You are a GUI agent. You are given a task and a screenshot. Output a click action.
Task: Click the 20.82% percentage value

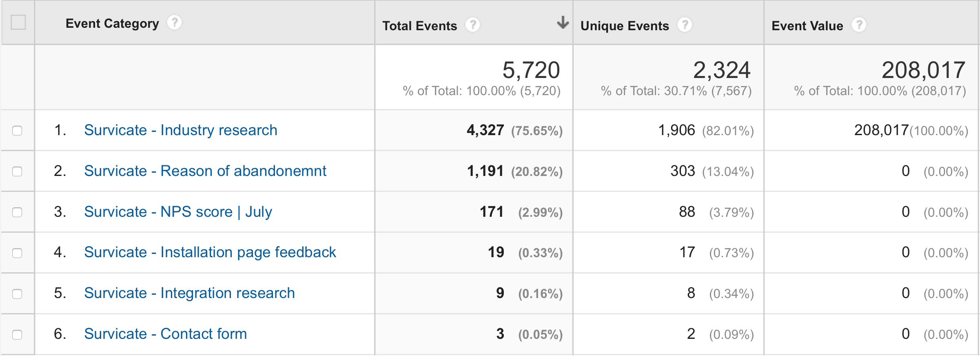tap(537, 172)
